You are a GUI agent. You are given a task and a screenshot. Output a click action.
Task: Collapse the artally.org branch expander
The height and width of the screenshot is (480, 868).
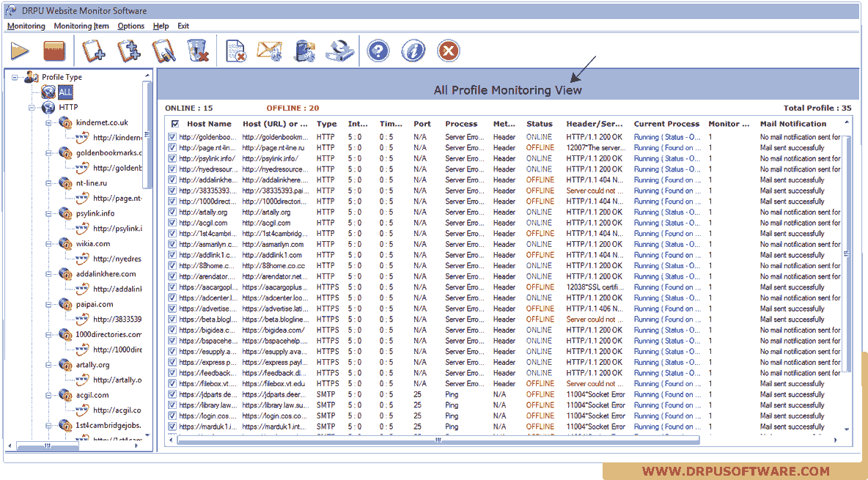[x=48, y=365]
